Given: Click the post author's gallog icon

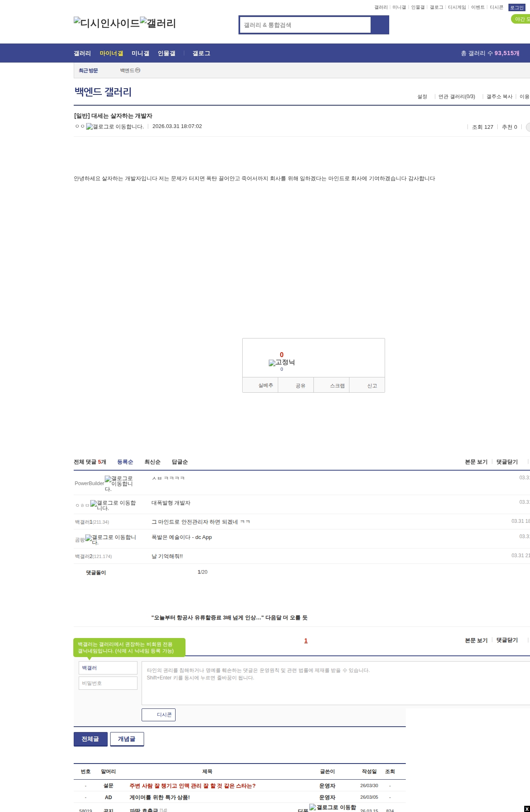Looking at the screenshot, I should point(115,127).
